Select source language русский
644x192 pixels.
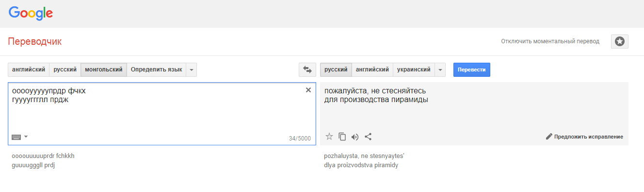tap(65, 70)
